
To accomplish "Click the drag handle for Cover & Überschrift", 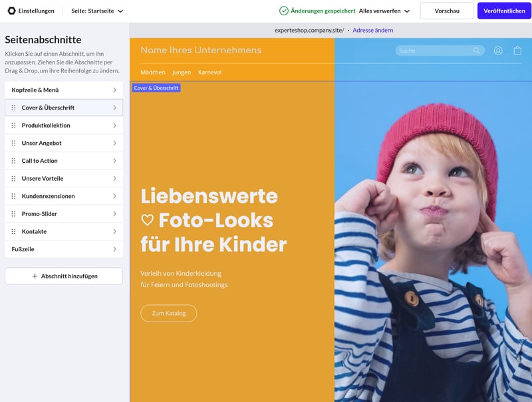I will [x=13, y=108].
